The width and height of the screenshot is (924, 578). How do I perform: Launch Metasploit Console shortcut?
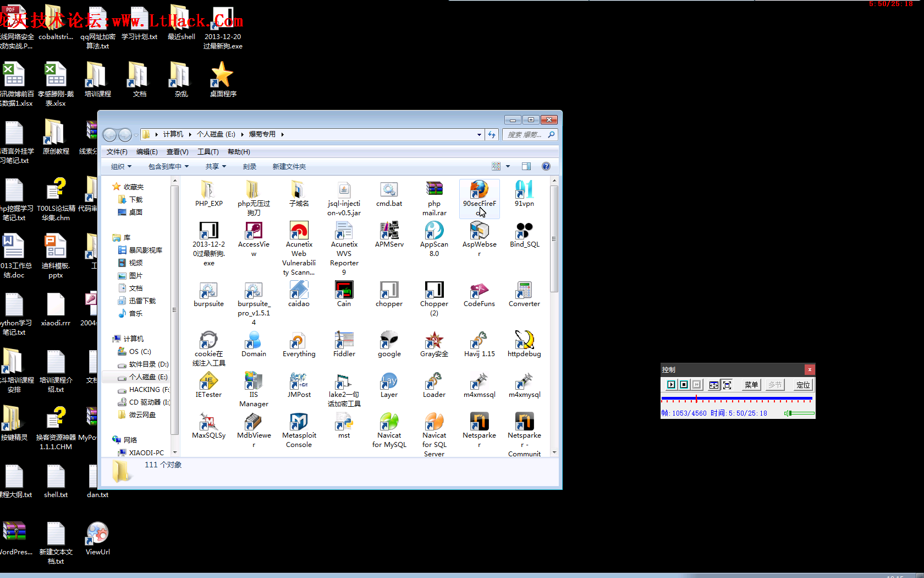coord(299,430)
